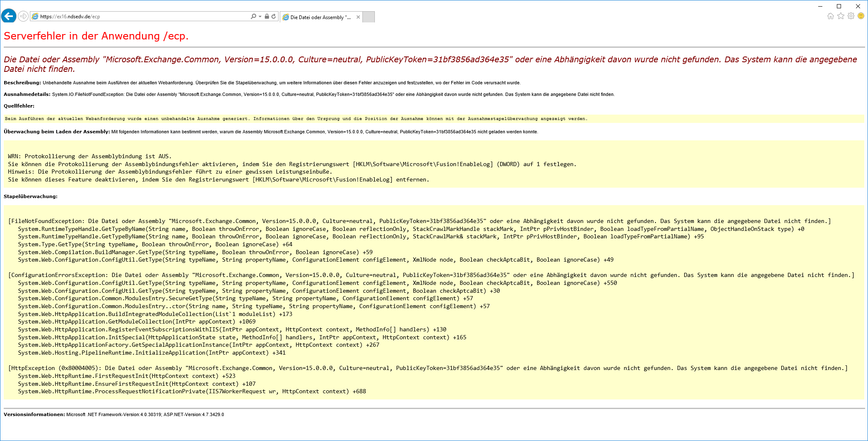
Task: Minimize the Internet Explorer window
Action: pyautogui.click(x=820, y=6)
